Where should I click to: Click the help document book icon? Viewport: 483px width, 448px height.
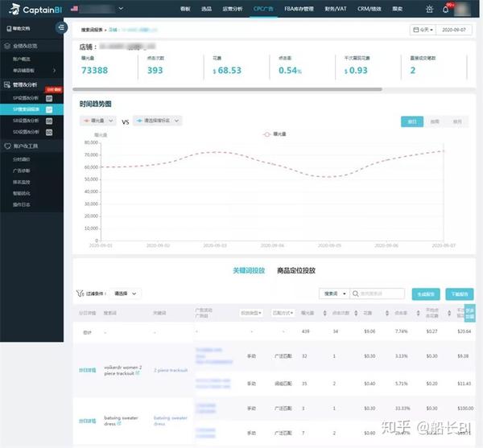(x=9, y=29)
